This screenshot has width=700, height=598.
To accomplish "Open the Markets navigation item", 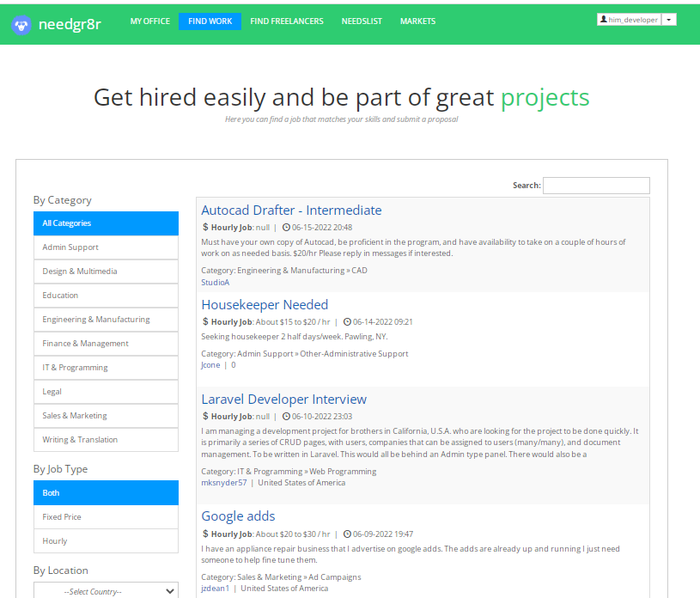I will tap(417, 21).
